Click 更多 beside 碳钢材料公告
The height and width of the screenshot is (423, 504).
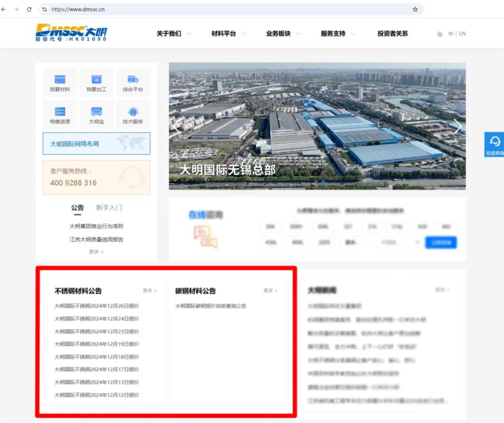270,290
